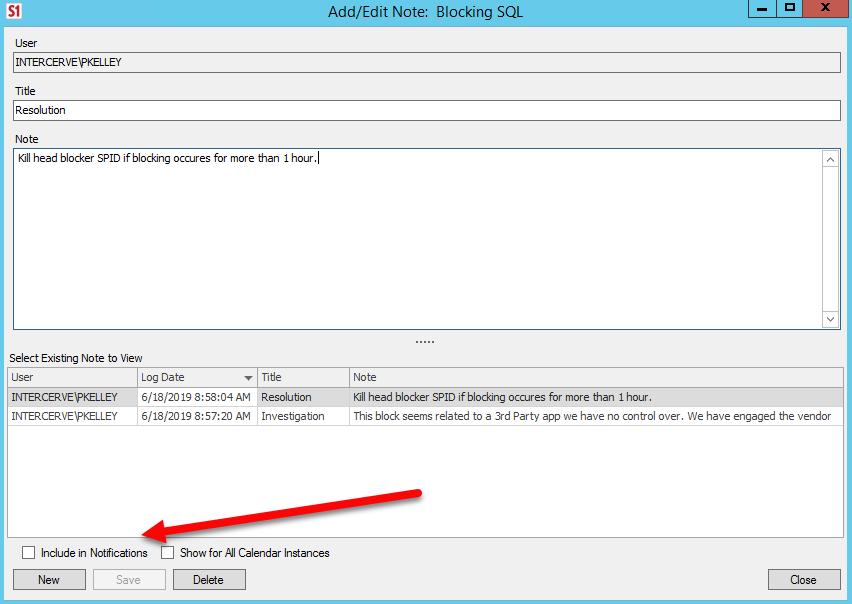Enable the Include in Notifications checkbox
The width and height of the screenshot is (852, 604).
(28, 552)
